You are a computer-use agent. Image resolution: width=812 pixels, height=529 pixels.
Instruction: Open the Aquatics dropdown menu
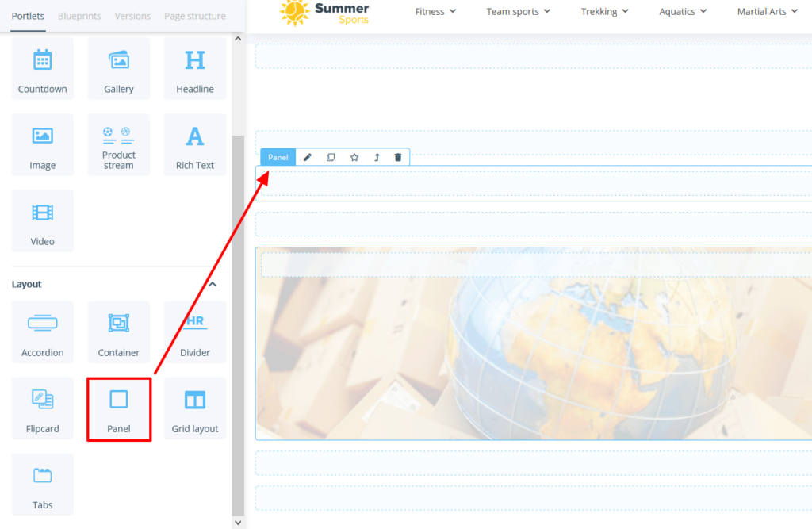coord(681,11)
